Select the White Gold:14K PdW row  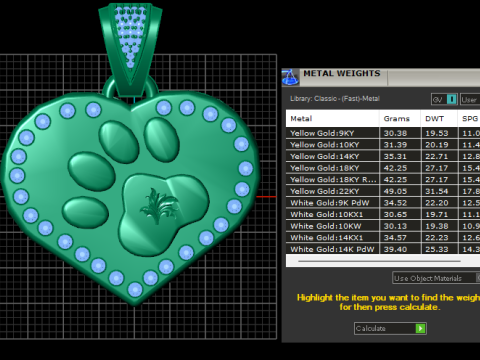point(383,249)
